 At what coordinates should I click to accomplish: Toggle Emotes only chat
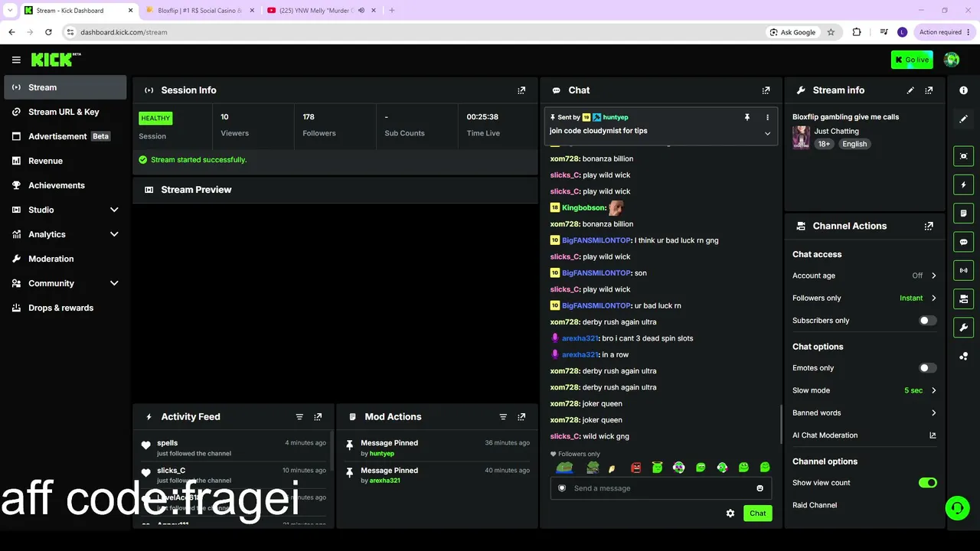(x=927, y=368)
